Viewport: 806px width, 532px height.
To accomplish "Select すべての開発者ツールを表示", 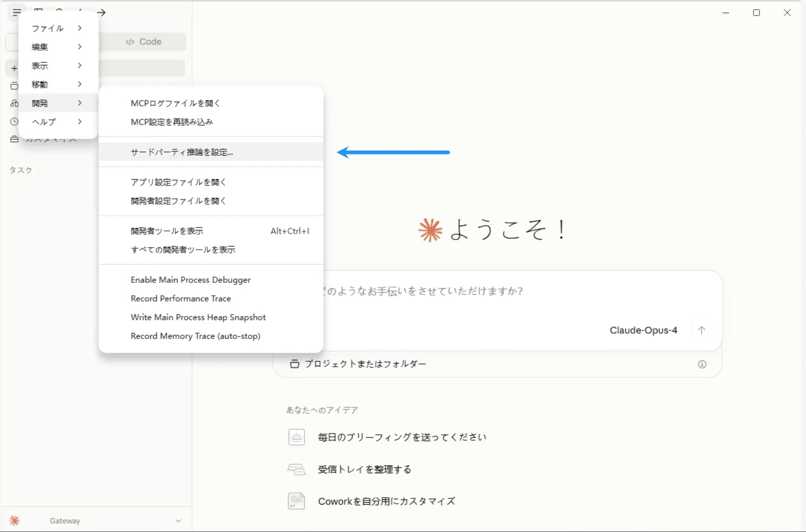I will (x=211, y=249).
